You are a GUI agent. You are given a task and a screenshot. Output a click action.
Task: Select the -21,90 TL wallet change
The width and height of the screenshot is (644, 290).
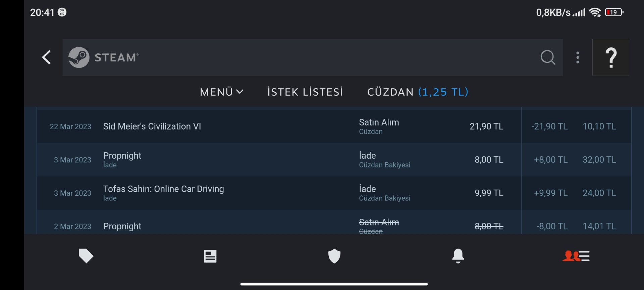point(549,127)
